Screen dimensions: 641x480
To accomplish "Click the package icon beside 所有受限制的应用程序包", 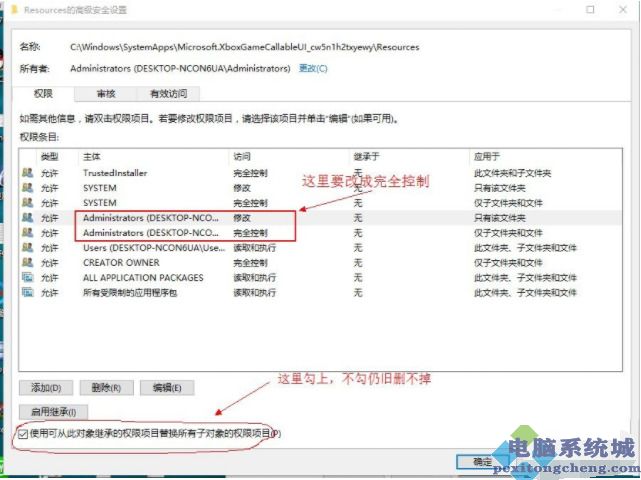I will [x=28, y=292].
